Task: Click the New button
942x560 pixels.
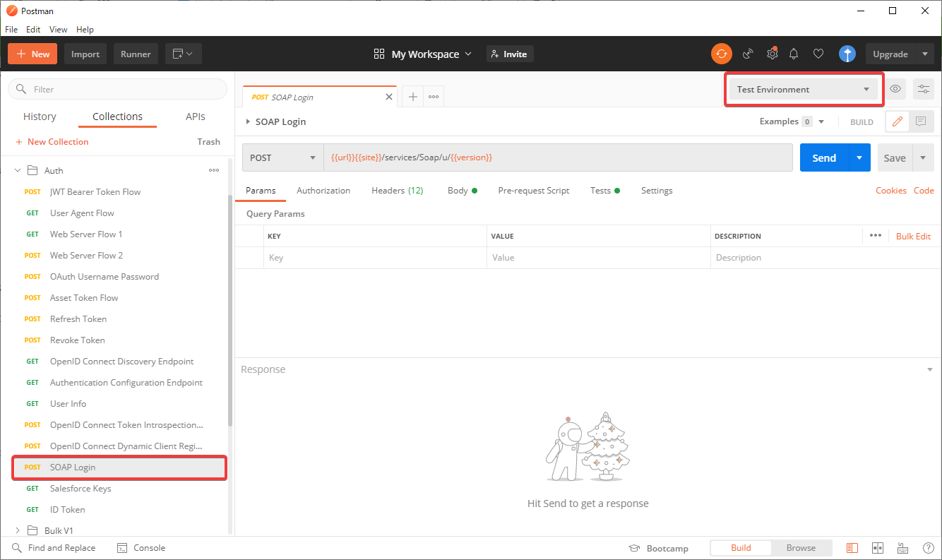Action: pos(33,54)
